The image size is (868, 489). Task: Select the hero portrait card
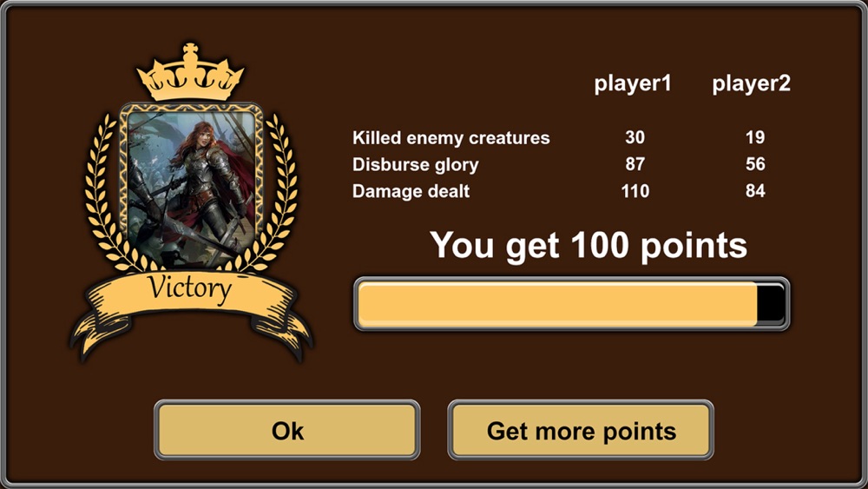(192, 185)
